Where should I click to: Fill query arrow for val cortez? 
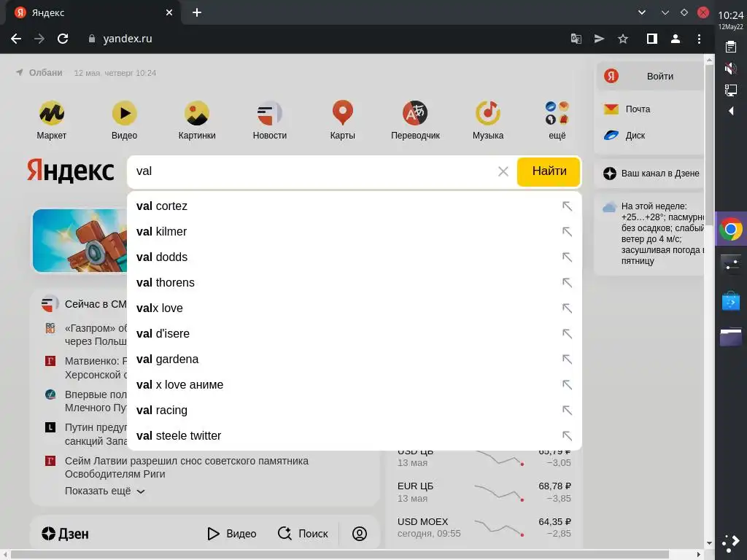567,206
